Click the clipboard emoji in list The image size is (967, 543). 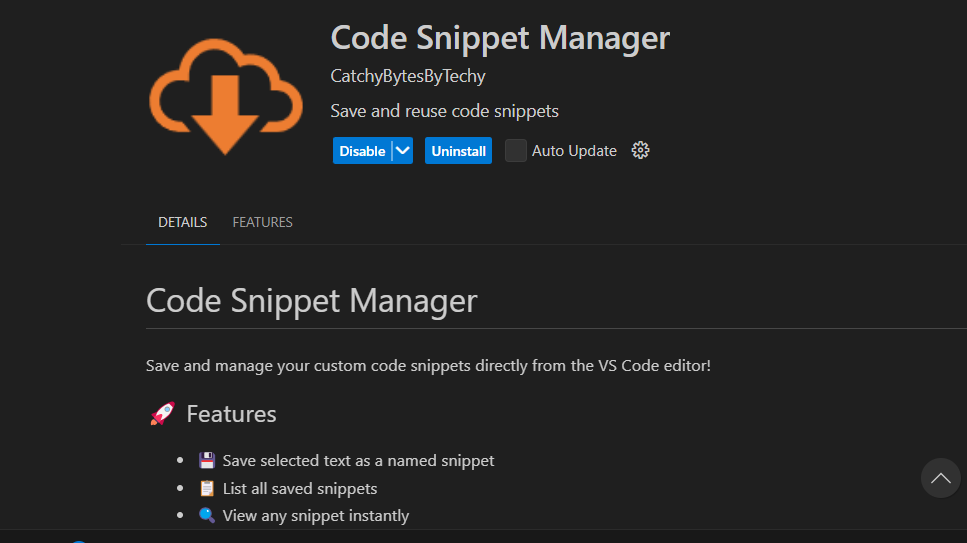coord(207,488)
